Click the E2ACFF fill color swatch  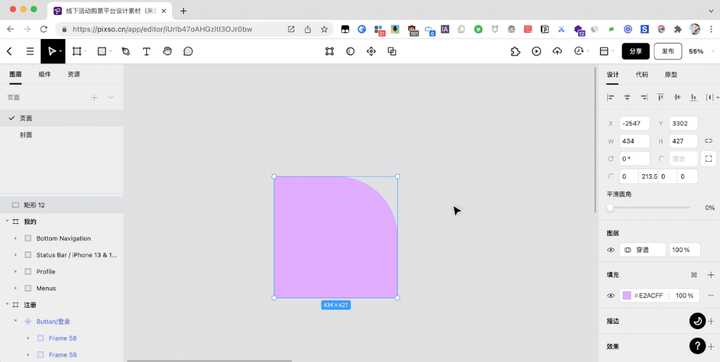627,295
